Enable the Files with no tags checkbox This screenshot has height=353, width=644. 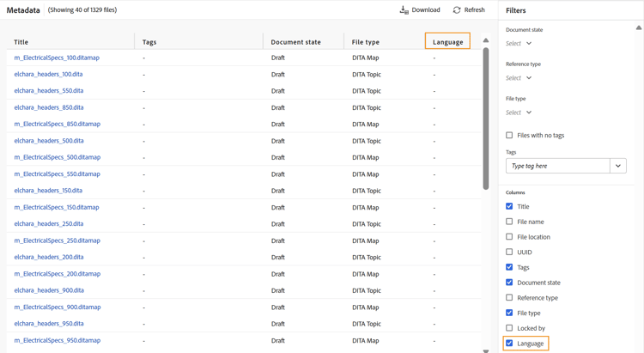(509, 135)
